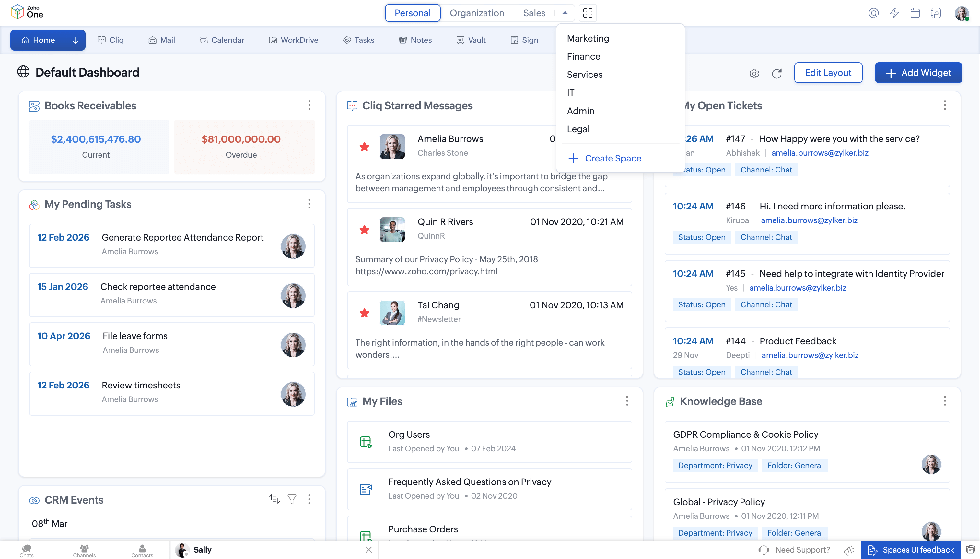This screenshot has height=559, width=980.
Task: Click the filter icon in CRM Events
Action: (292, 499)
